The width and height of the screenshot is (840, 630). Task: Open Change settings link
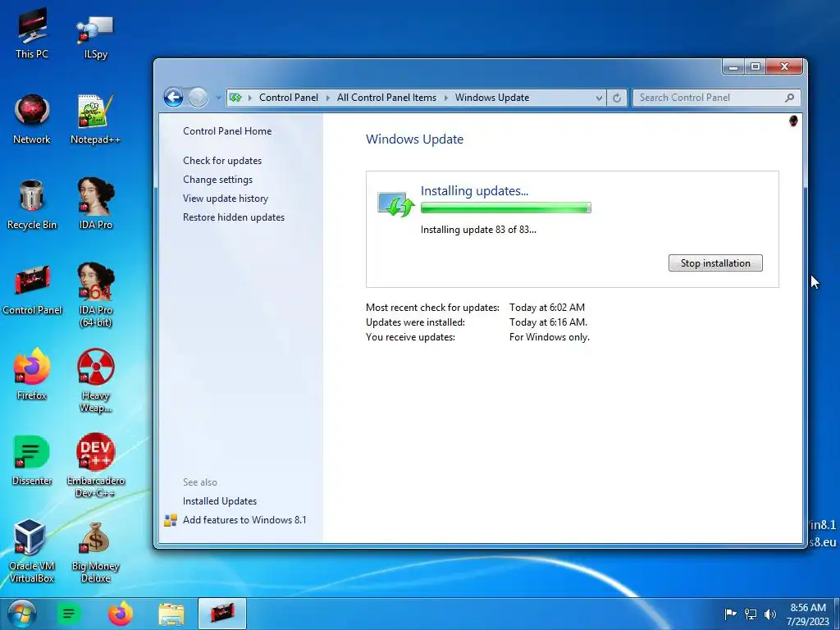point(217,180)
